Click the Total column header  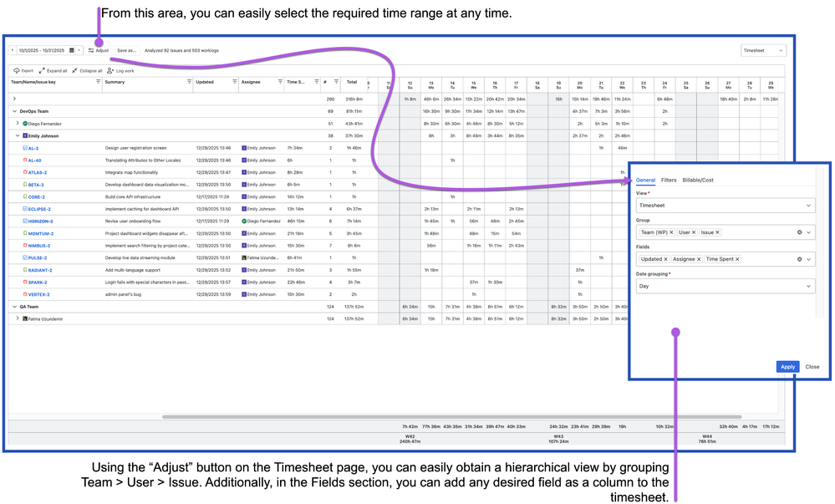[351, 82]
